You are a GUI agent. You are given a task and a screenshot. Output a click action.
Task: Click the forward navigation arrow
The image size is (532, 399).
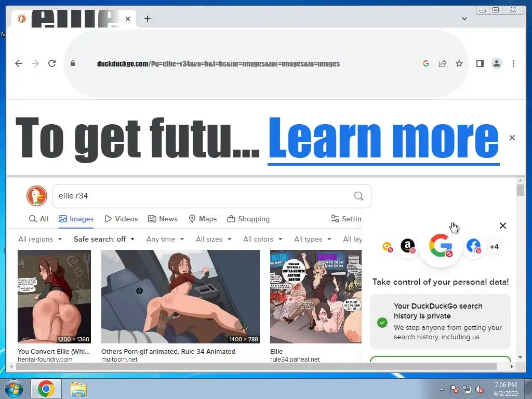click(x=35, y=63)
